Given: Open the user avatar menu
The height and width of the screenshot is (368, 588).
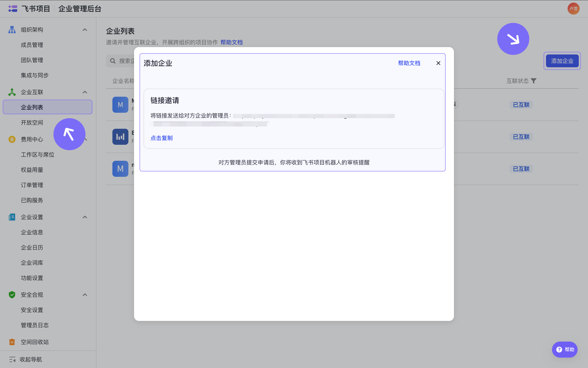Looking at the screenshot, I should pyautogui.click(x=573, y=9).
